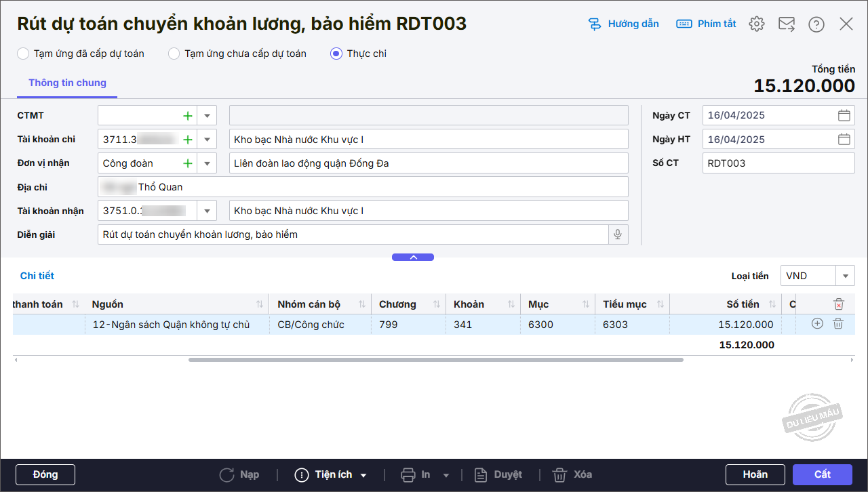Delete the 15.120.000 detail row with trash icon
The height and width of the screenshot is (492, 868).
pos(838,324)
